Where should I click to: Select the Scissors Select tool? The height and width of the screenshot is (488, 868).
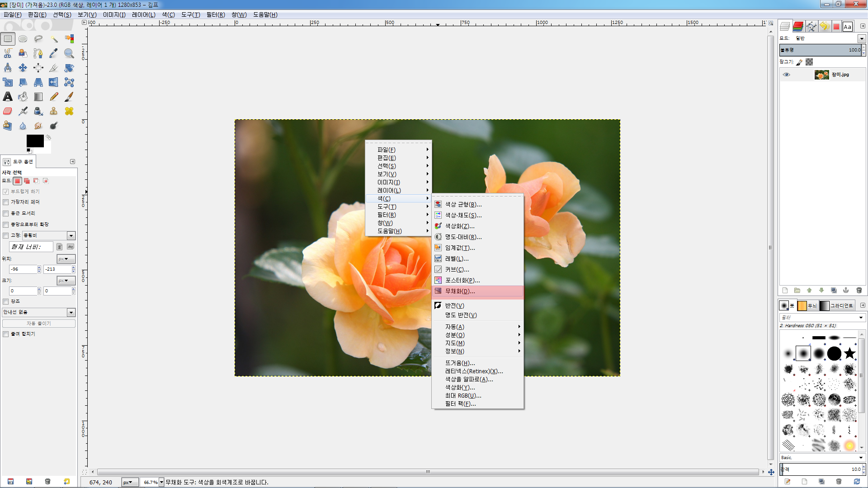[x=8, y=53]
